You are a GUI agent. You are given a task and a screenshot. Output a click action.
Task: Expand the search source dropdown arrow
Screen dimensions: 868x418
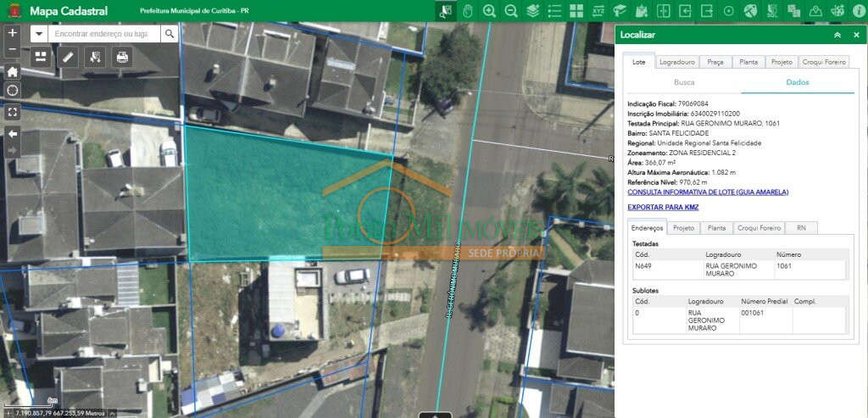coord(39,34)
